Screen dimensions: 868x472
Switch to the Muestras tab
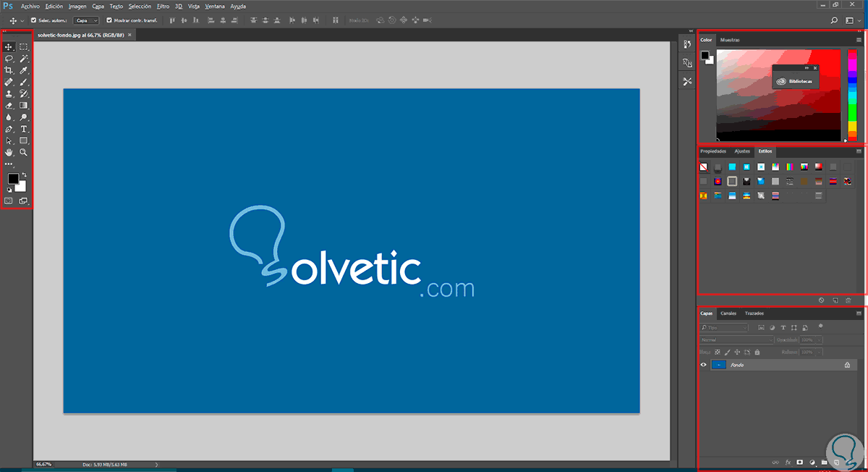730,40
